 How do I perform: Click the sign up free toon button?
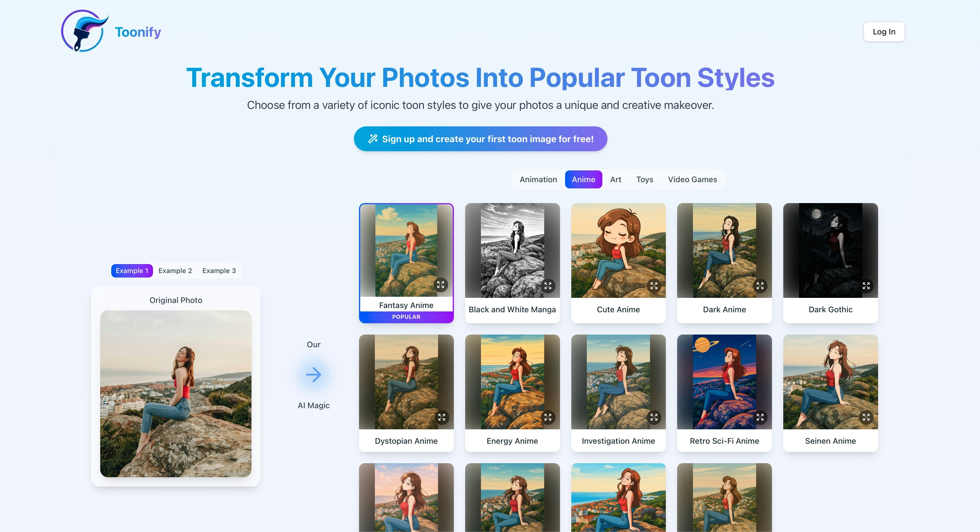pos(480,139)
